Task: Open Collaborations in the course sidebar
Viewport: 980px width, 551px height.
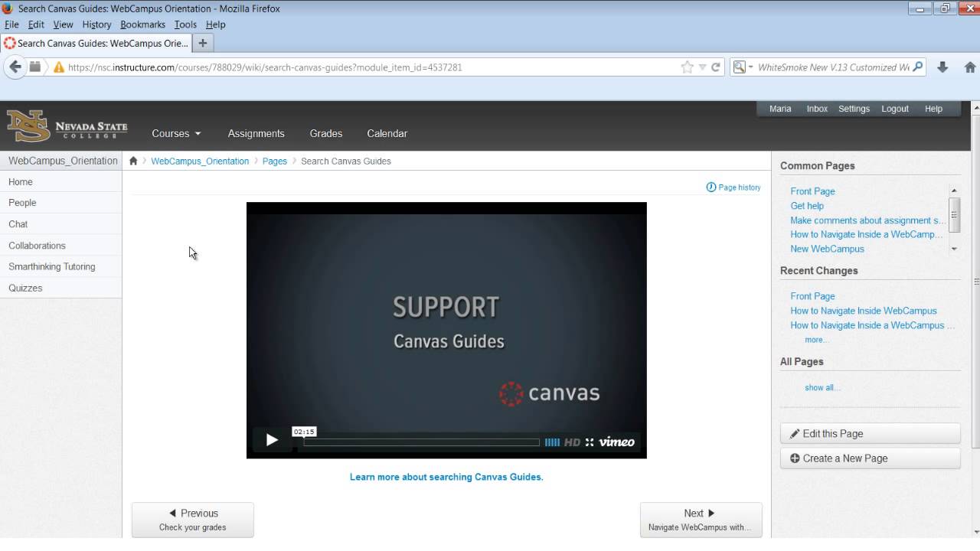Action: 61,246
